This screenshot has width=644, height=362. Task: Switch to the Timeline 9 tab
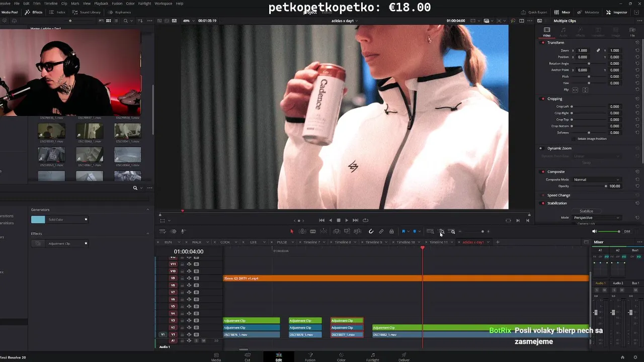(x=373, y=242)
